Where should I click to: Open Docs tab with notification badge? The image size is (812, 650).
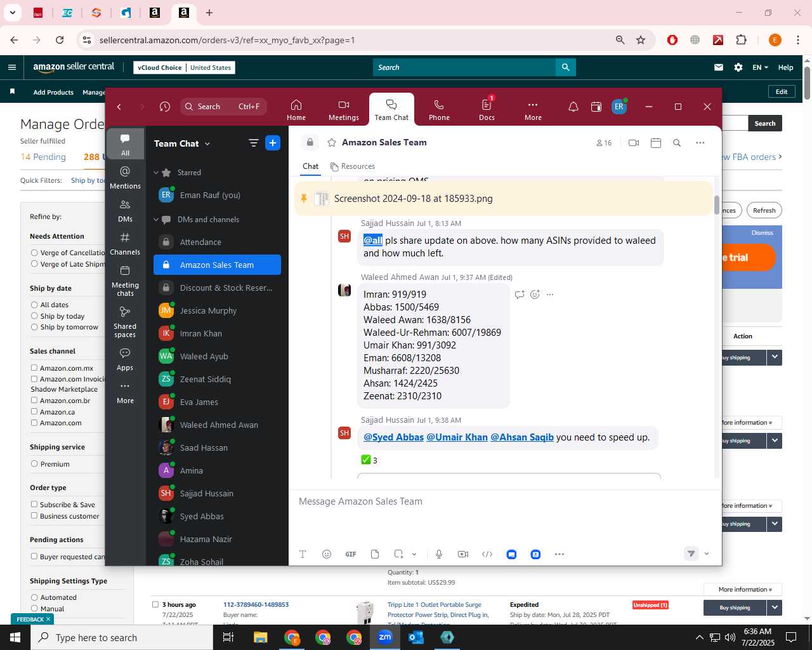tap(487, 110)
